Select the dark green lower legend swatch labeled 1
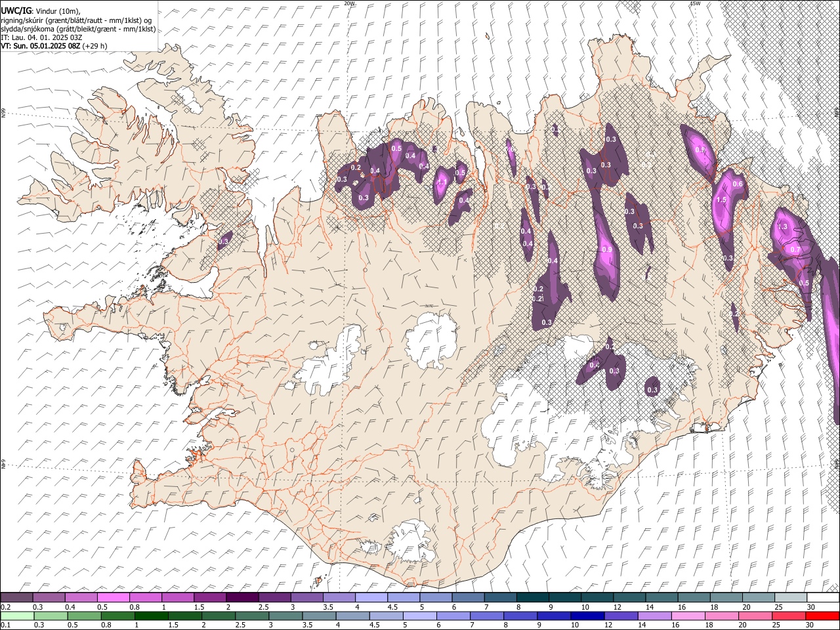 [x=152, y=616]
